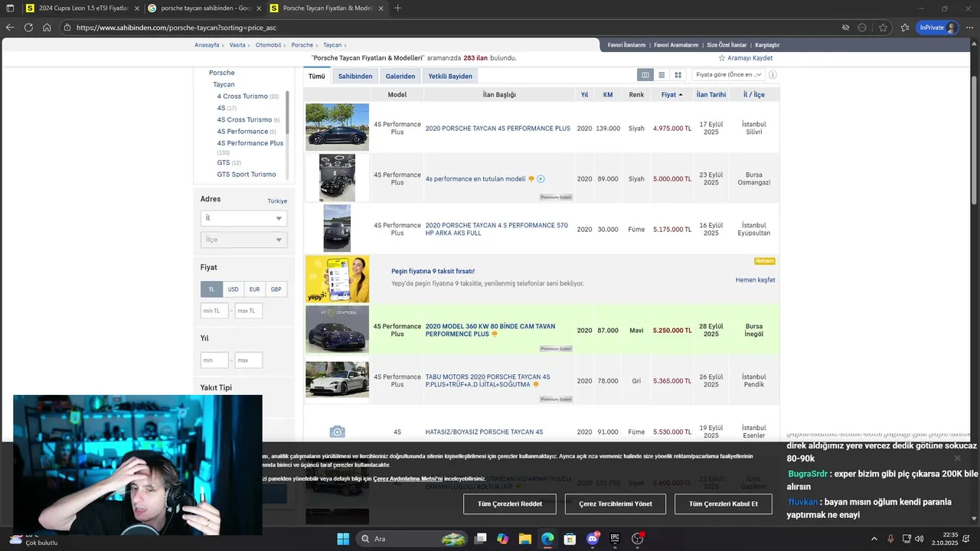The width and height of the screenshot is (980, 551).
Task: Filter by 4 Cross Turismo model
Action: tap(243, 96)
